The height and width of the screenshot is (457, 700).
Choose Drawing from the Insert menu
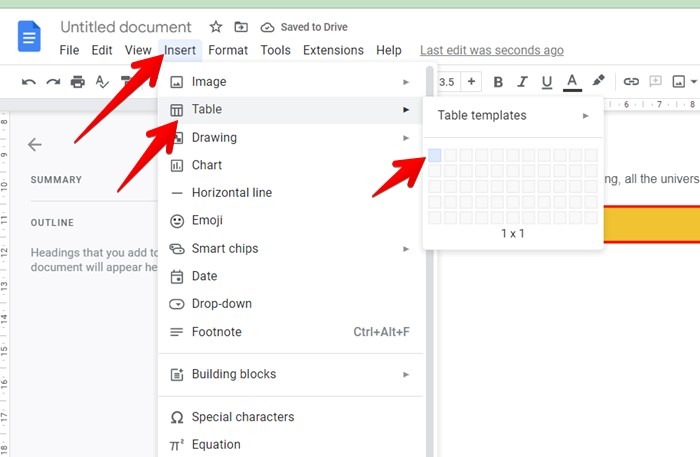click(x=291, y=137)
